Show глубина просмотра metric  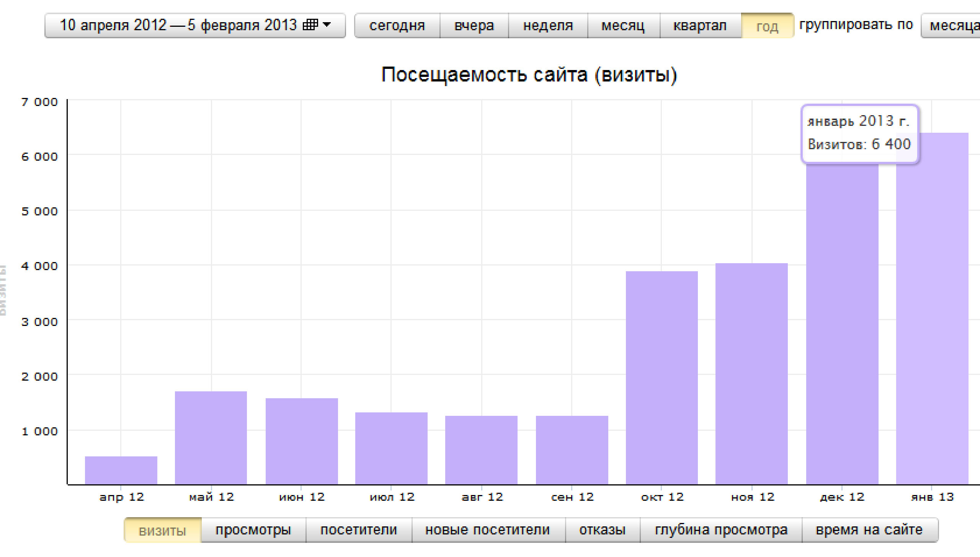pyautogui.click(x=721, y=530)
